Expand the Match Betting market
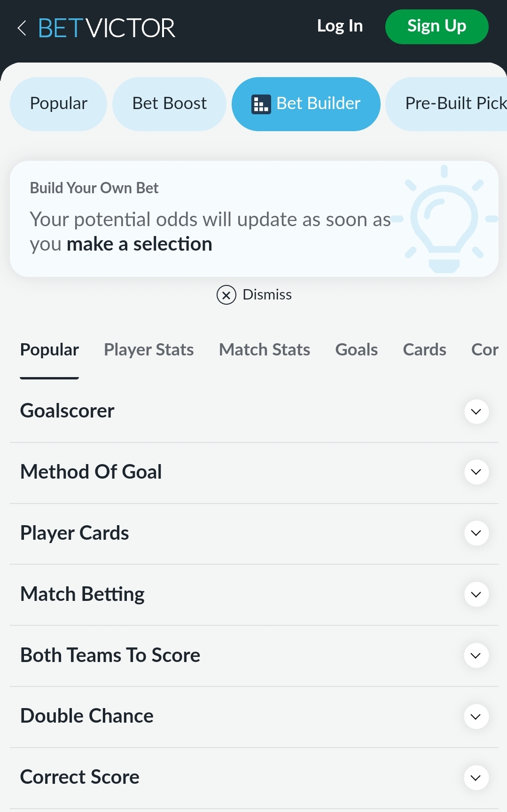The width and height of the screenshot is (507, 812). (x=476, y=594)
